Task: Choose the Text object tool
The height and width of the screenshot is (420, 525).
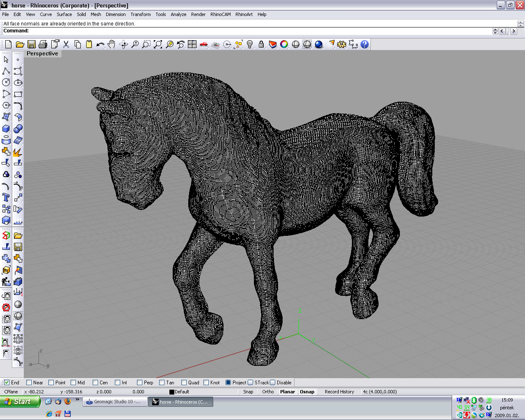Action: click(6, 197)
